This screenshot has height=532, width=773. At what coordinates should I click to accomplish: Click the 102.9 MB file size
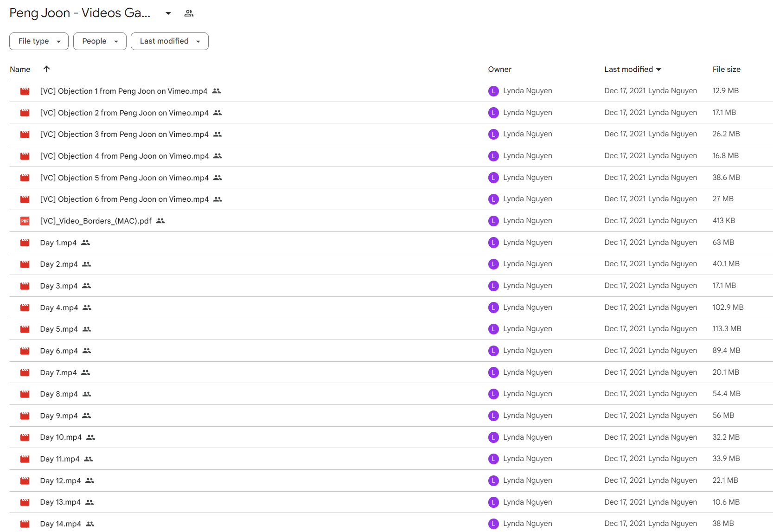[x=728, y=307]
